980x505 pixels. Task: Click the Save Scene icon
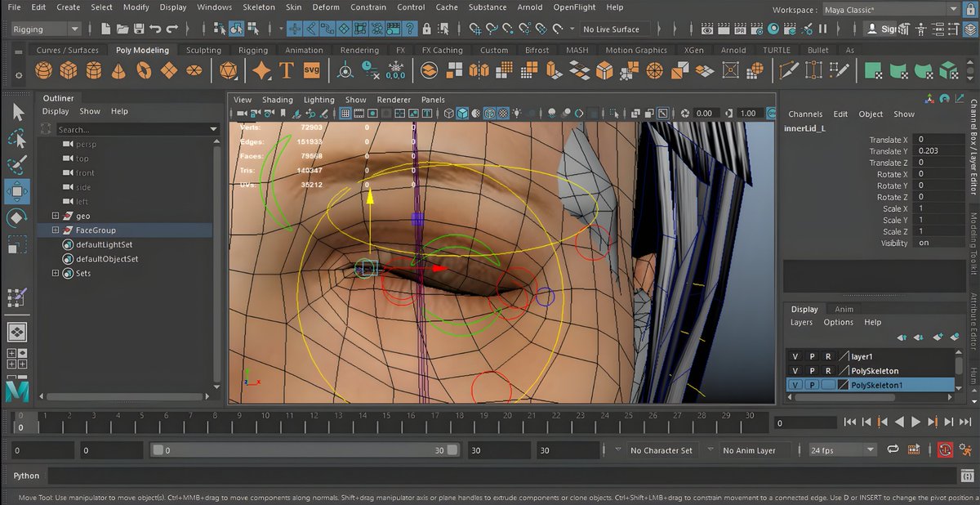[137, 29]
